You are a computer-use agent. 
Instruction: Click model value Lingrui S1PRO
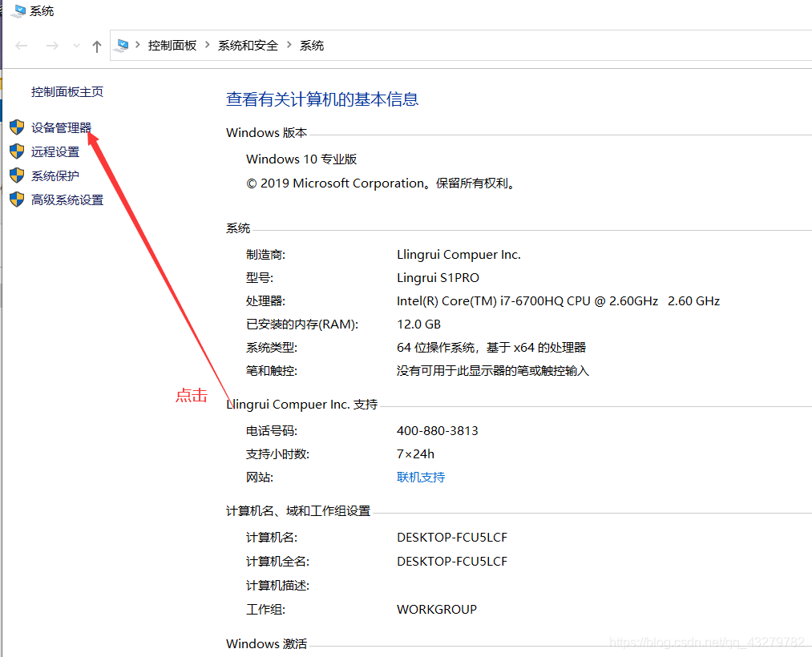(438, 278)
